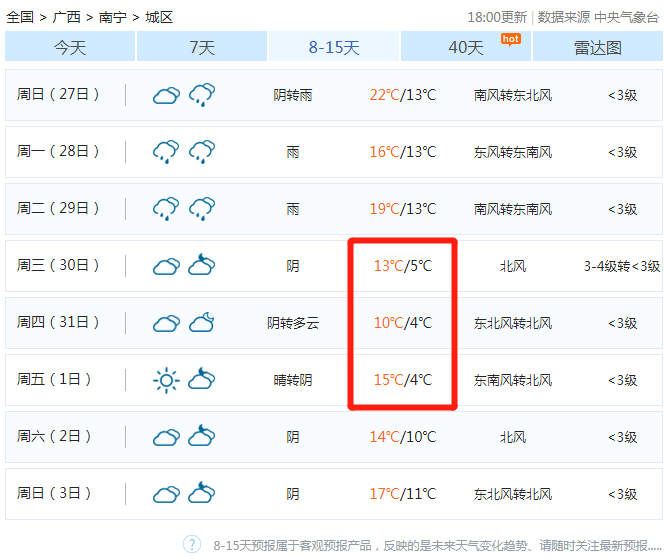Select the 周日（3日）date label
Image resolution: width=664 pixels, height=559 pixels.
pos(54,493)
